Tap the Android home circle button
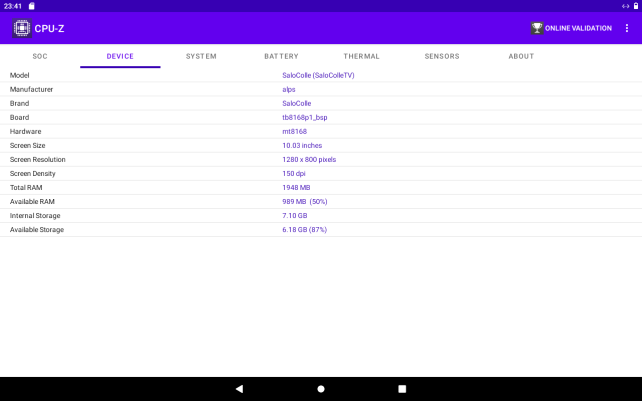This screenshot has width=642, height=401. (321, 389)
